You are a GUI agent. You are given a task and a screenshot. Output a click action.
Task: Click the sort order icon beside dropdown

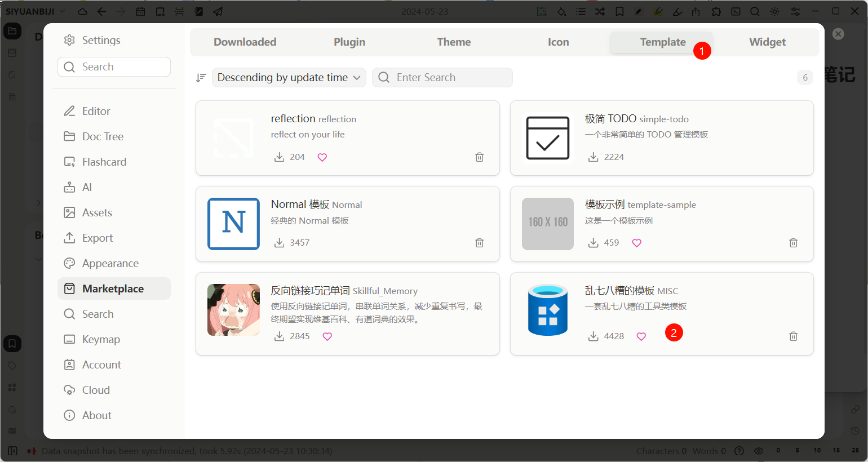[201, 78]
